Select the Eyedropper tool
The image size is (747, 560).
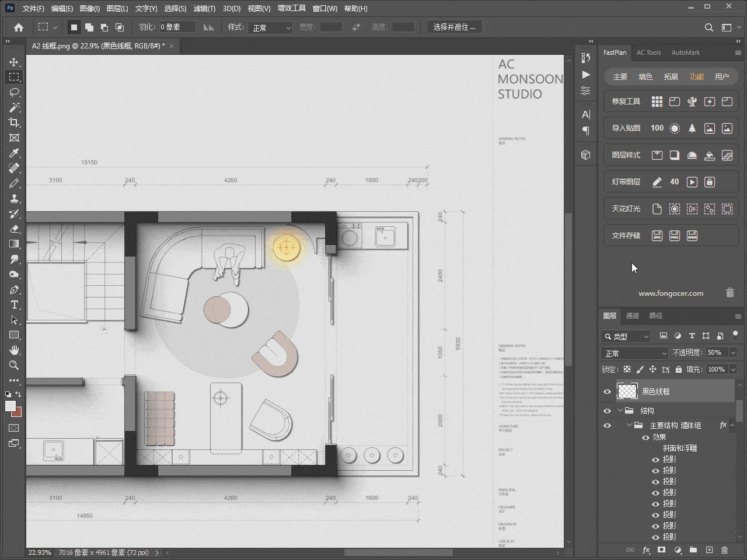click(14, 153)
